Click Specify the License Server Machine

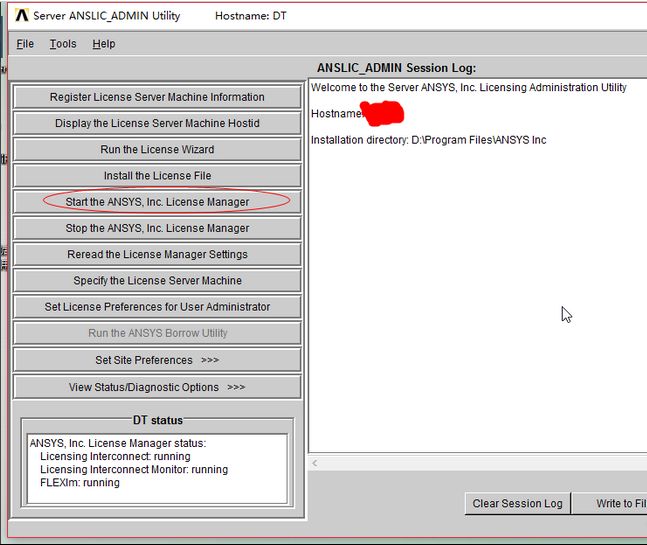pyautogui.click(x=157, y=281)
